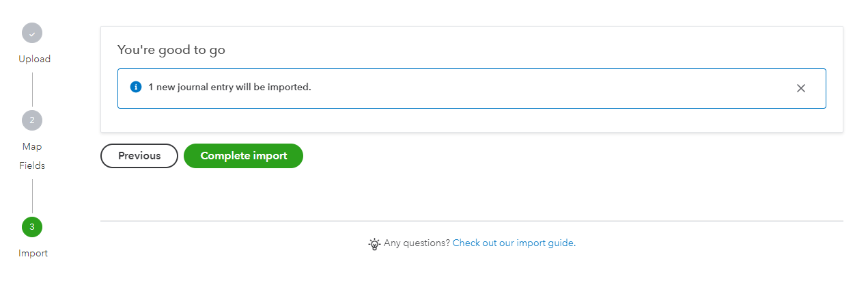Select the Upload step label
The image size is (868, 281).
[x=34, y=59]
